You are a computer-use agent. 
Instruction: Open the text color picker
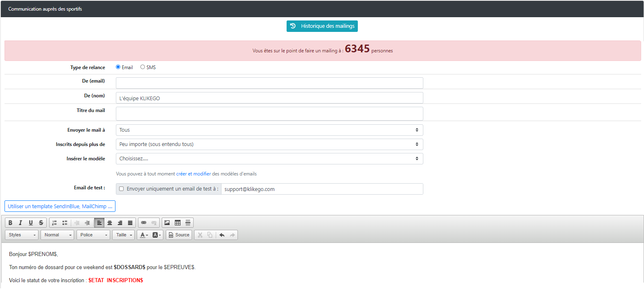[x=144, y=235]
